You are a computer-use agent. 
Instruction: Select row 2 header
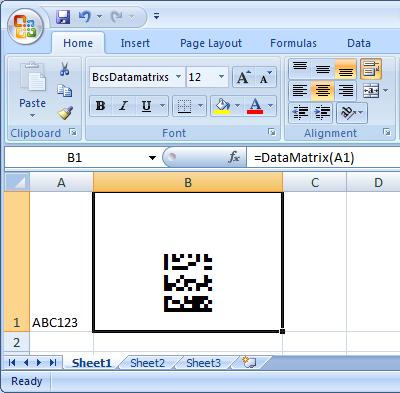17,342
